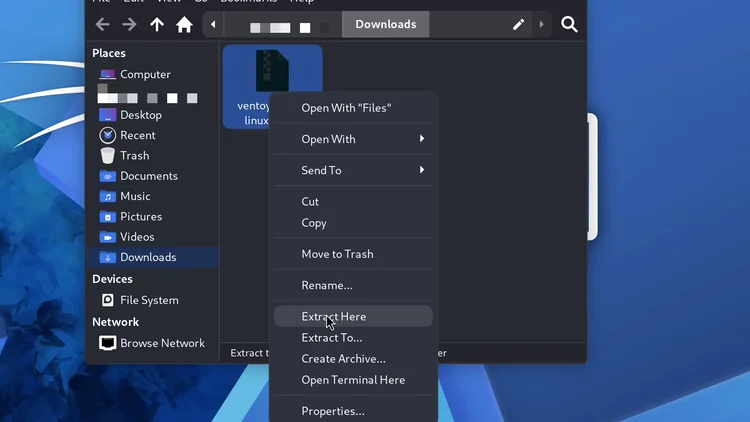
Task: Select the ventoy archive file thumbnail
Action: tap(272, 71)
